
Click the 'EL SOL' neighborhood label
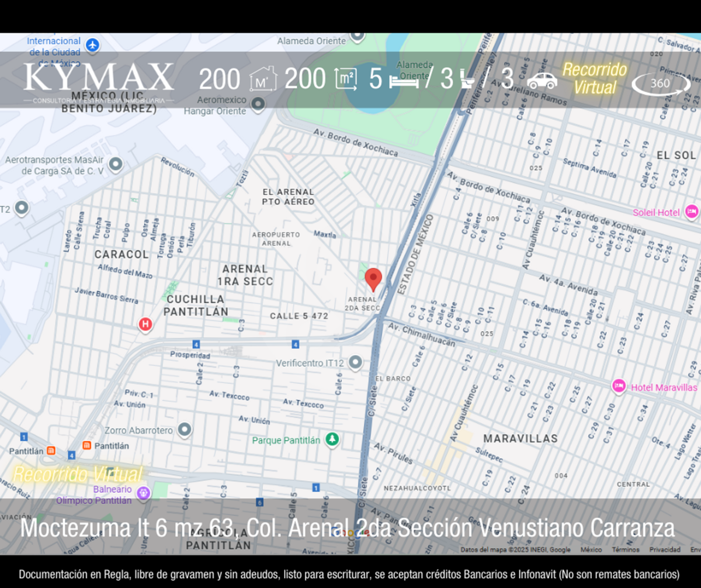pyautogui.click(x=676, y=155)
